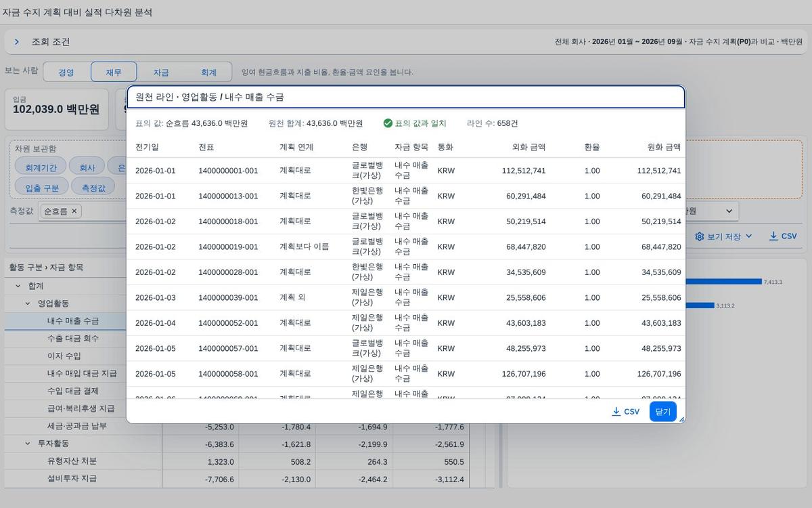Click voucher 1400000057-001
Screen dimensions: 812x508
point(228,349)
